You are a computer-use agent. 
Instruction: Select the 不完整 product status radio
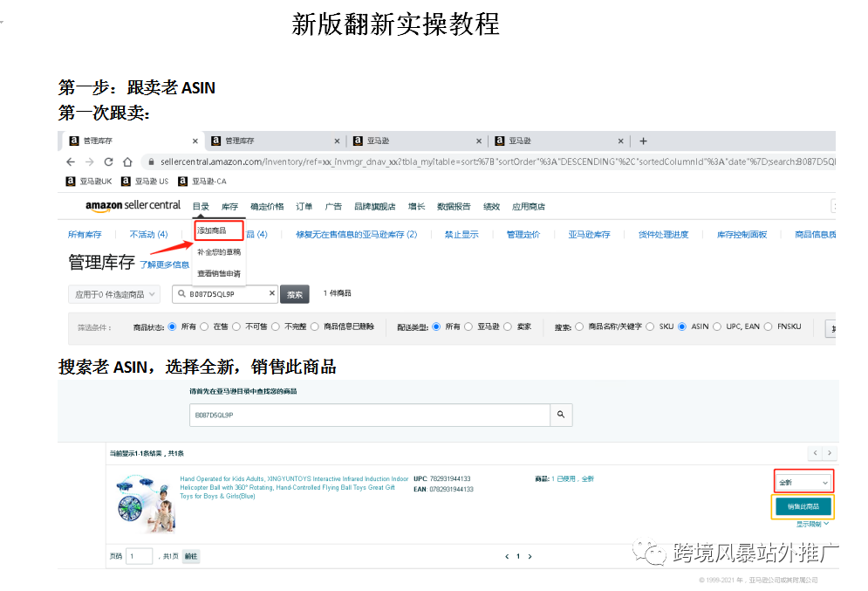275,326
